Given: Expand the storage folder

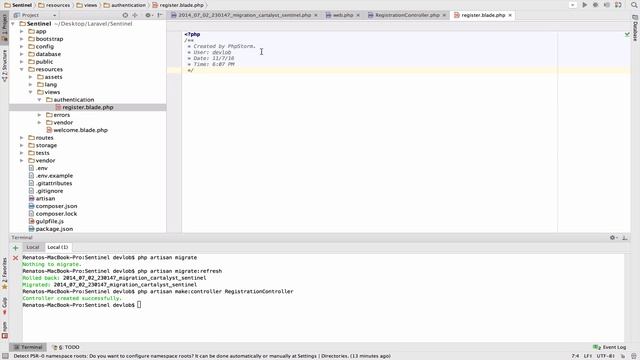Looking at the screenshot, I should click(x=22, y=145).
